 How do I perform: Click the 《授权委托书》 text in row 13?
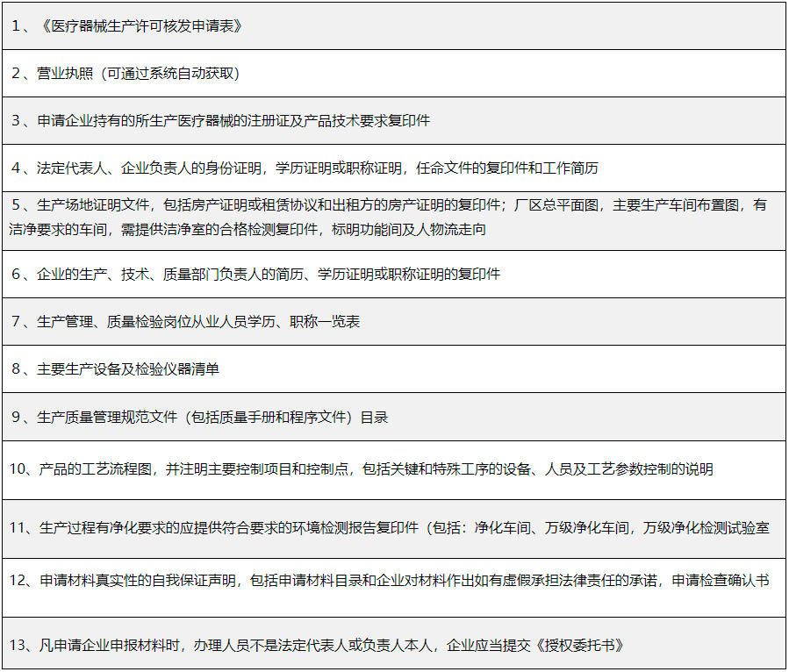pyautogui.click(x=581, y=646)
